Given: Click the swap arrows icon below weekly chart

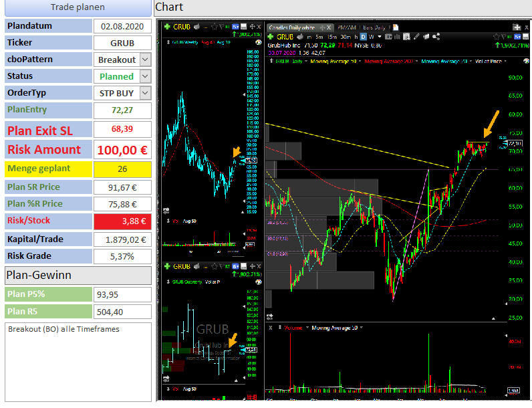Looking at the screenshot, I should click(166, 211).
